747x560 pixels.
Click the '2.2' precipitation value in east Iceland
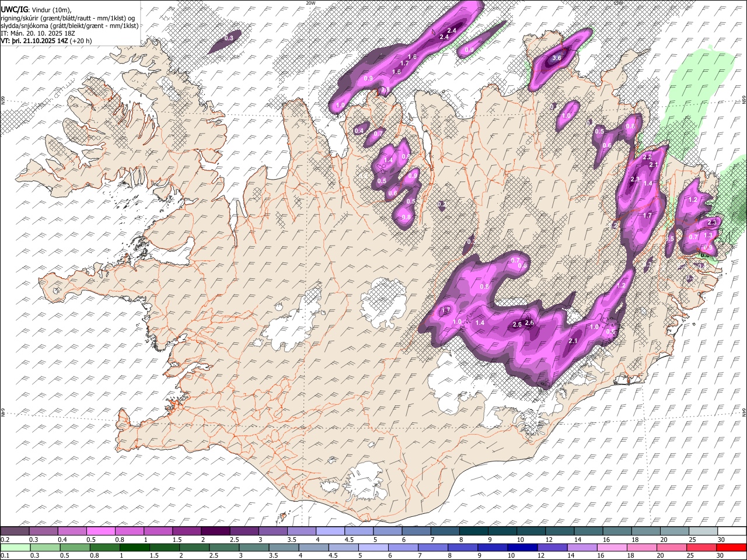tap(647, 157)
